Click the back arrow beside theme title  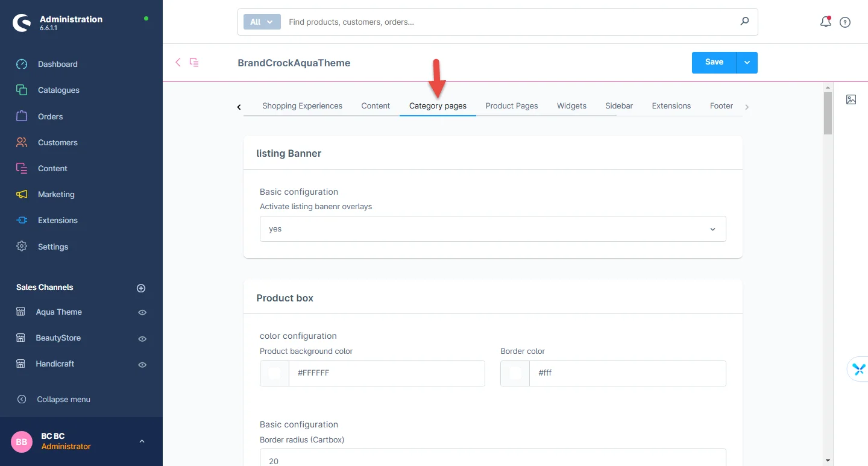pyautogui.click(x=178, y=62)
